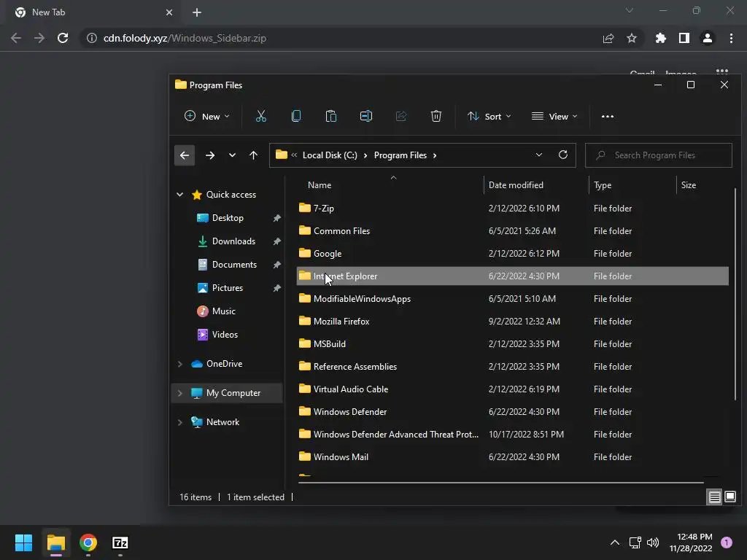Image resolution: width=747 pixels, height=560 pixels.
Task: Sort by the Type column header
Action: (x=602, y=185)
